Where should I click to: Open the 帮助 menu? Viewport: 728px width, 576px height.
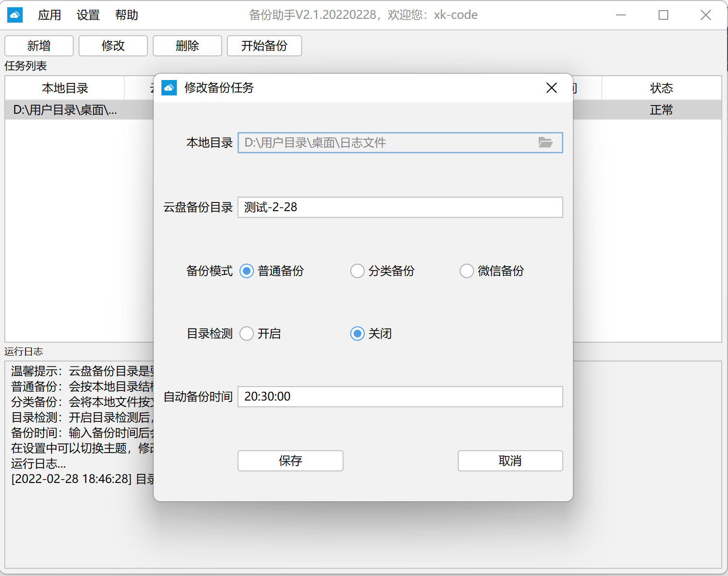pyautogui.click(x=127, y=15)
